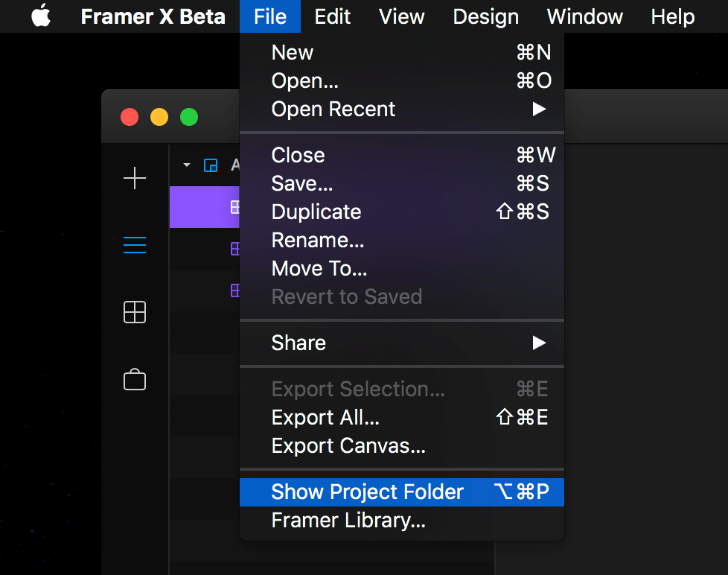The width and height of the screenshot is (728, 575).
Task: Open the Edit menu
Action: tap(333, 16)
